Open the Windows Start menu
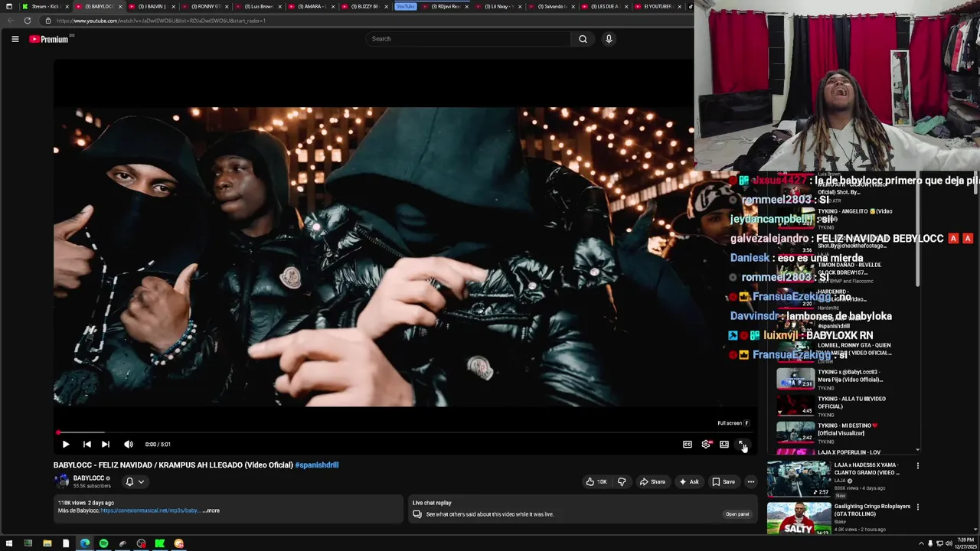This screenshot has width=980, height=551. pyautogui.click(x=8, y=543)
